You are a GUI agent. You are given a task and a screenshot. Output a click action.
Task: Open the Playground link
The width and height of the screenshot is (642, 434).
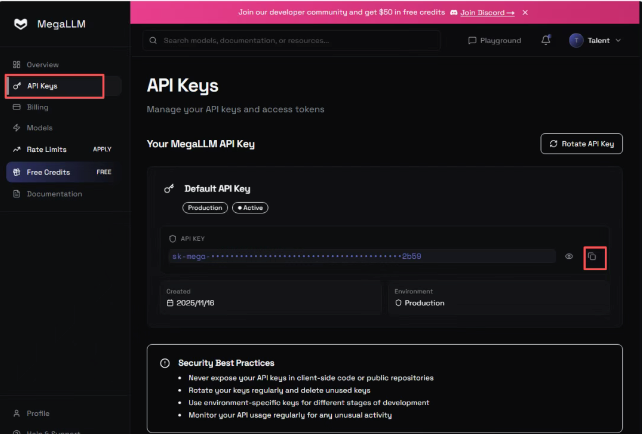point(495,41)
